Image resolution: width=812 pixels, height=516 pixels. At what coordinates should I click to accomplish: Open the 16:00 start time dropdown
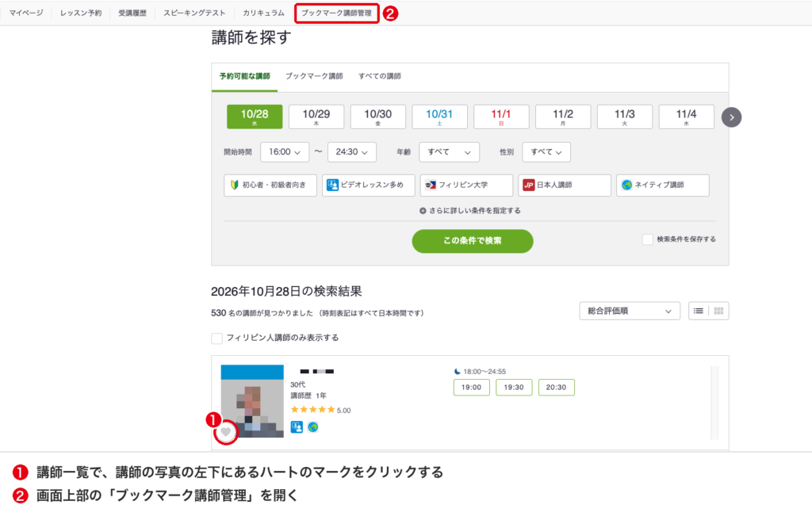(x=285, y=151)
